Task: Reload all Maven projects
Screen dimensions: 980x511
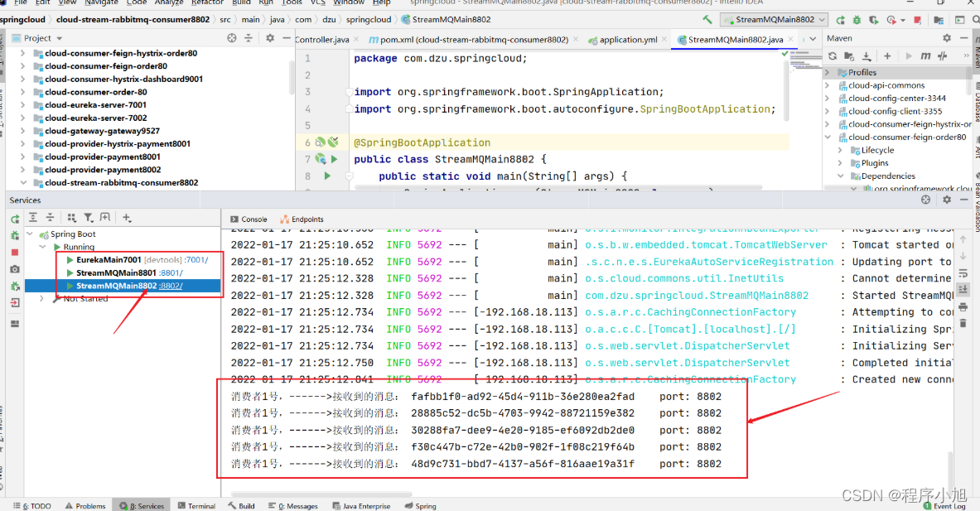Action: point(833,56)
